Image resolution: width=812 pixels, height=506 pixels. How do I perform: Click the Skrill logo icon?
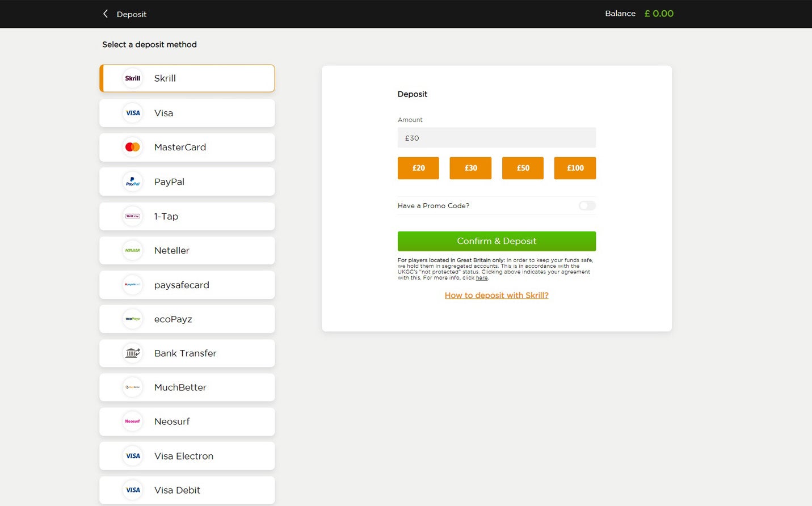[x=132, y=78]
